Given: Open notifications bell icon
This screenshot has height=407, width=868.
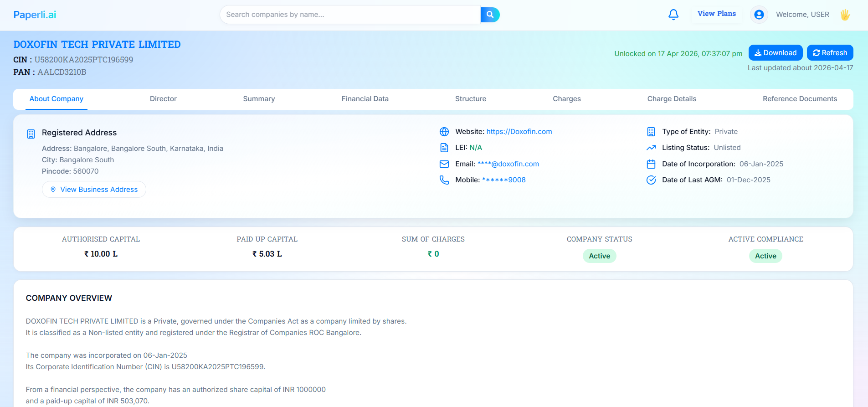Looking at the screenshot, I should point(673,15).
